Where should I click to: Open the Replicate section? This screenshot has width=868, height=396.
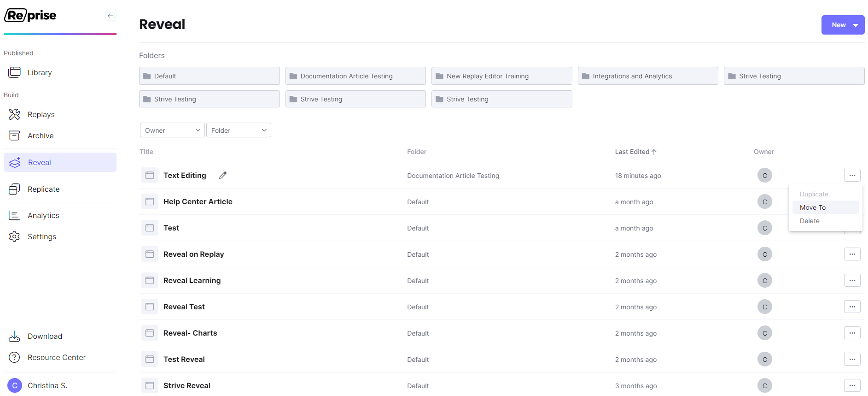pos(60,189)
